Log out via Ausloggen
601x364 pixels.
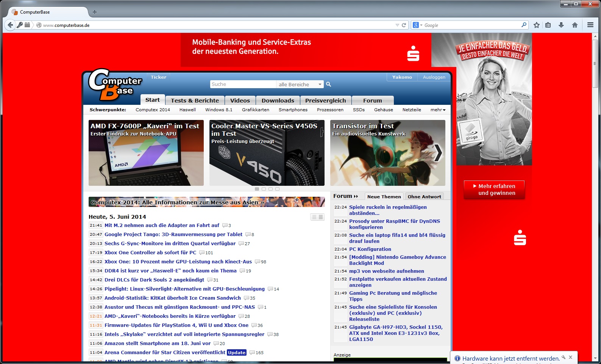coord(434,77)
